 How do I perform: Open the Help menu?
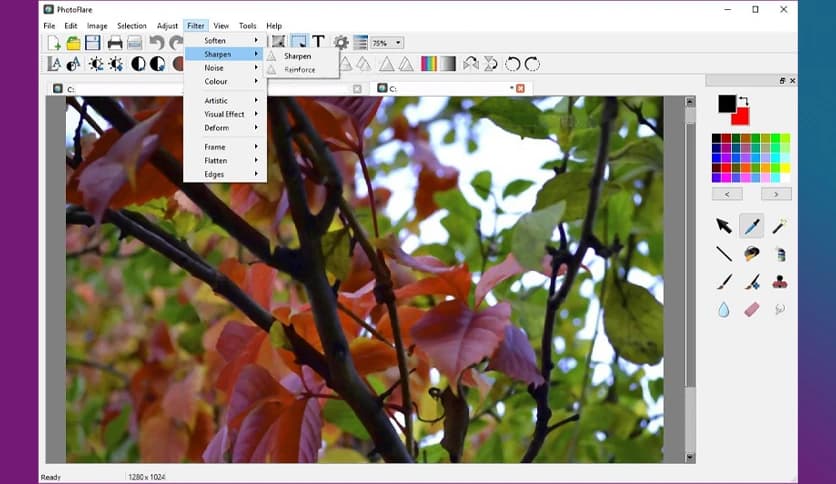click(274, 26)
